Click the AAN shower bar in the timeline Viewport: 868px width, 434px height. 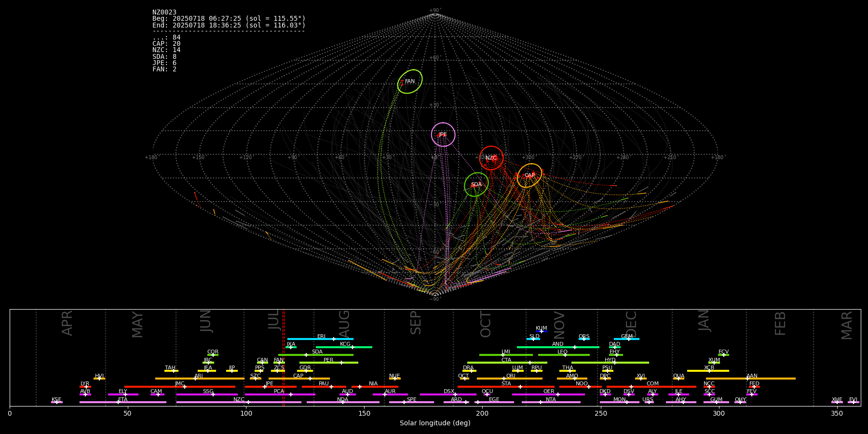751,379
